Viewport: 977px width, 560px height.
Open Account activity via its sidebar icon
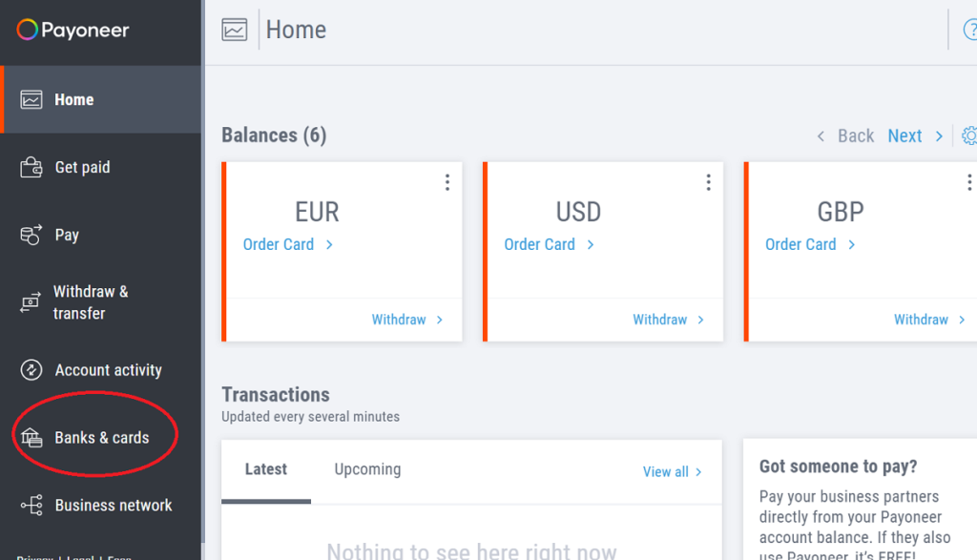pos(30,369)
